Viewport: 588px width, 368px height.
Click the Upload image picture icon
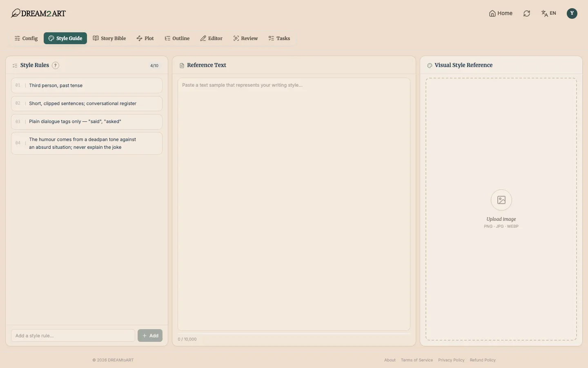tap(501, 200)
